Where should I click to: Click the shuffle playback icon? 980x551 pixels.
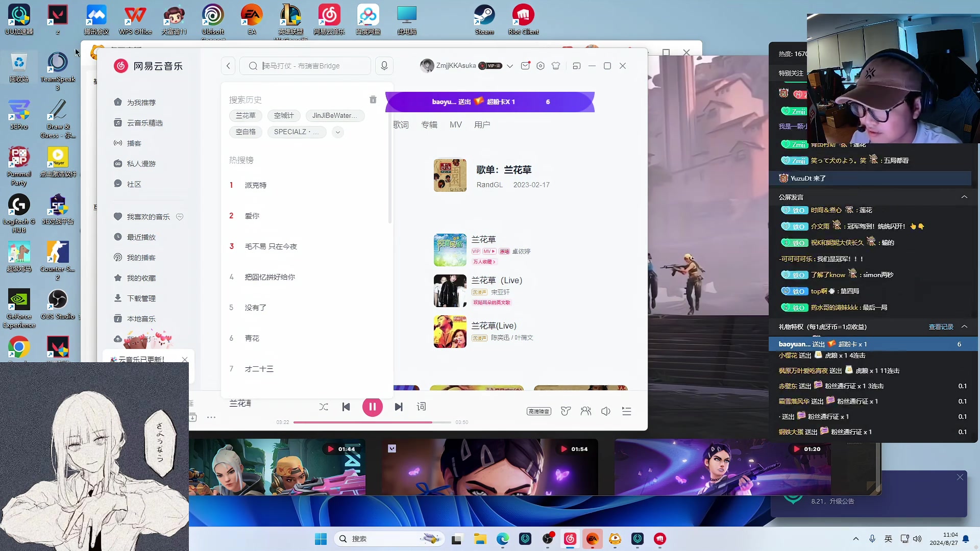click(x=324, y=406)
